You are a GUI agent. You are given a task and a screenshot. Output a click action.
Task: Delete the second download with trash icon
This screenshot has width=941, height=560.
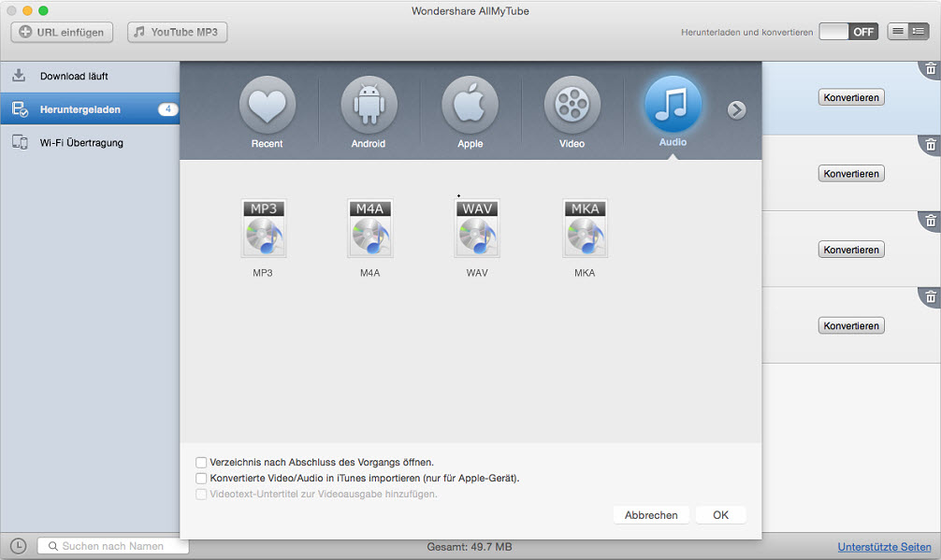931,145
